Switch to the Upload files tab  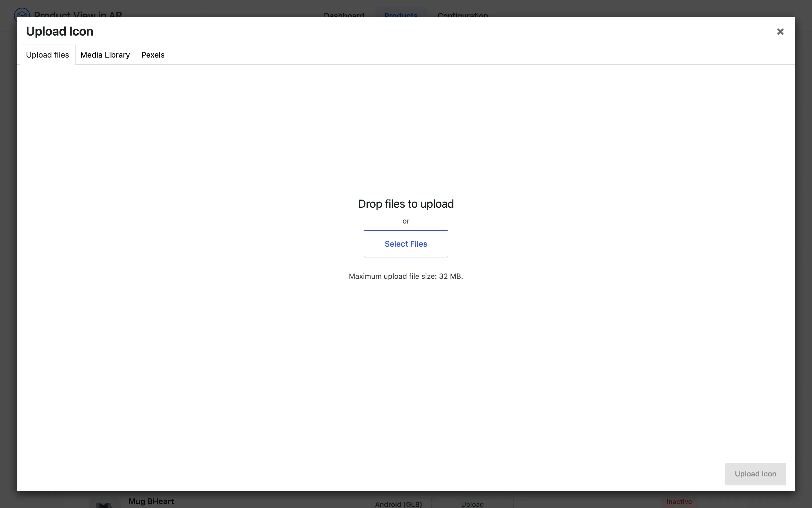pyautogui.click(x=48, y=55)
